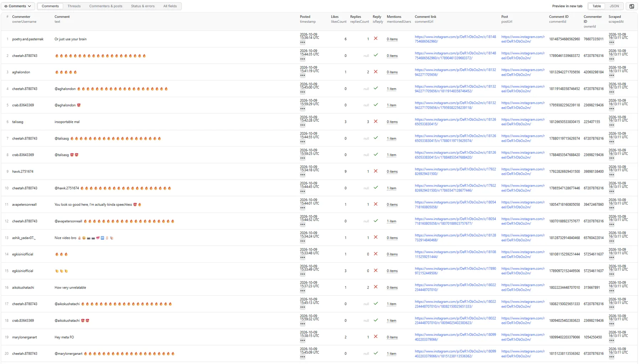The height and width of the screenshot is (364, 641).
Task: Select commenter name egkisiniofficial in row 14
Action: [22, 254]
